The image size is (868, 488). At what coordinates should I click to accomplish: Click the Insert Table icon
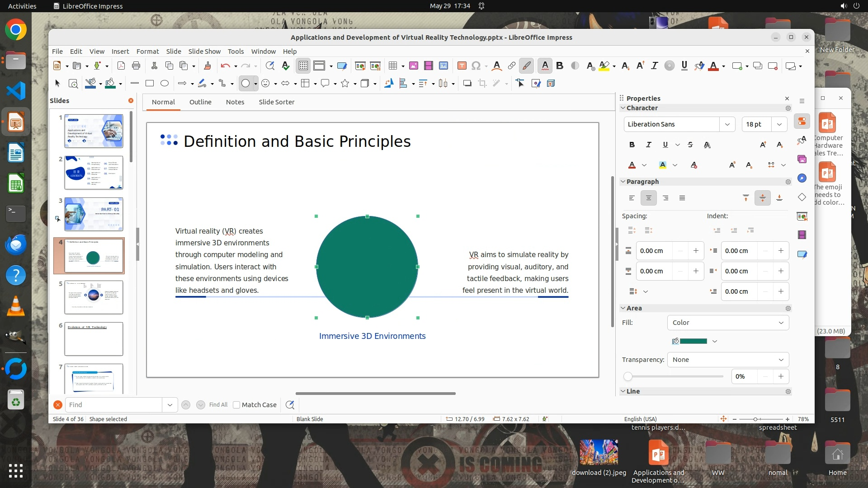(x=392, y=66)
